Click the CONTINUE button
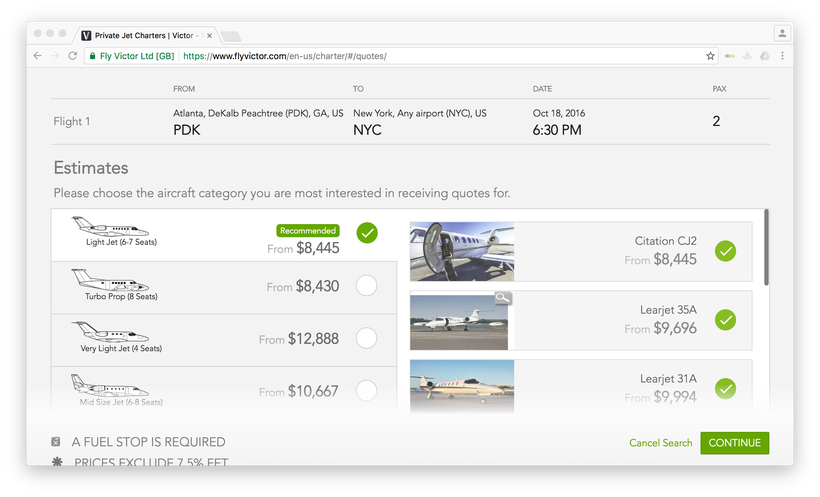Screen dimensions: 820x497 click(x=734, y=443)
